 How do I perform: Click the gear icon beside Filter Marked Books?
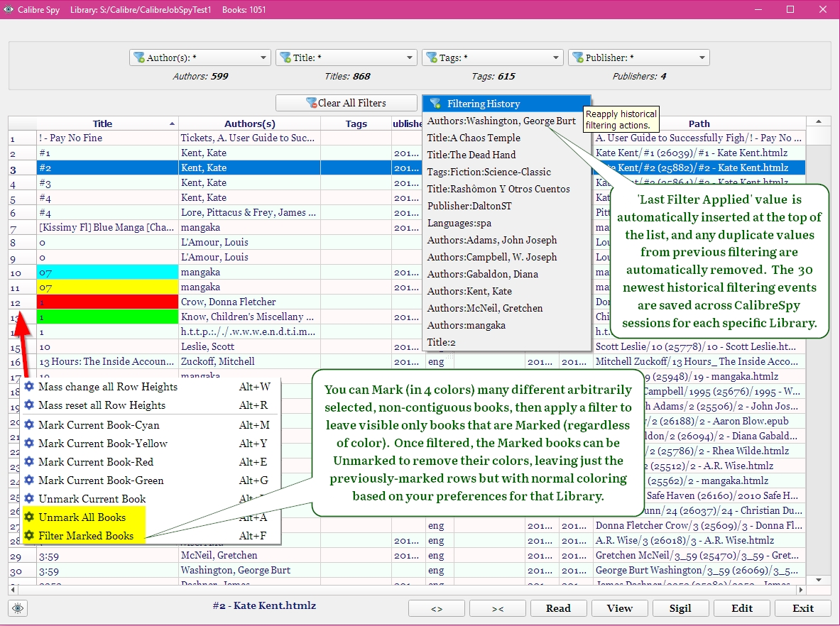click(x=29, y=536)
